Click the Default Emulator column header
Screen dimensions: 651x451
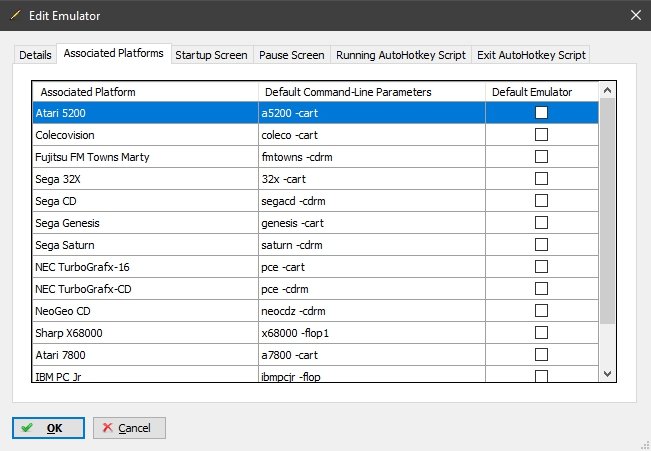click(542, 92)
